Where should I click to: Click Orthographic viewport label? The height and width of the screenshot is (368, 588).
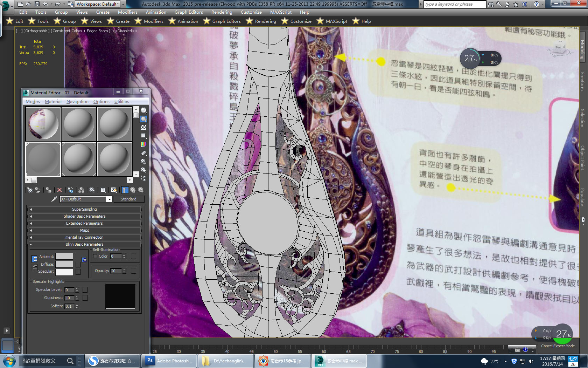(36, 31)
